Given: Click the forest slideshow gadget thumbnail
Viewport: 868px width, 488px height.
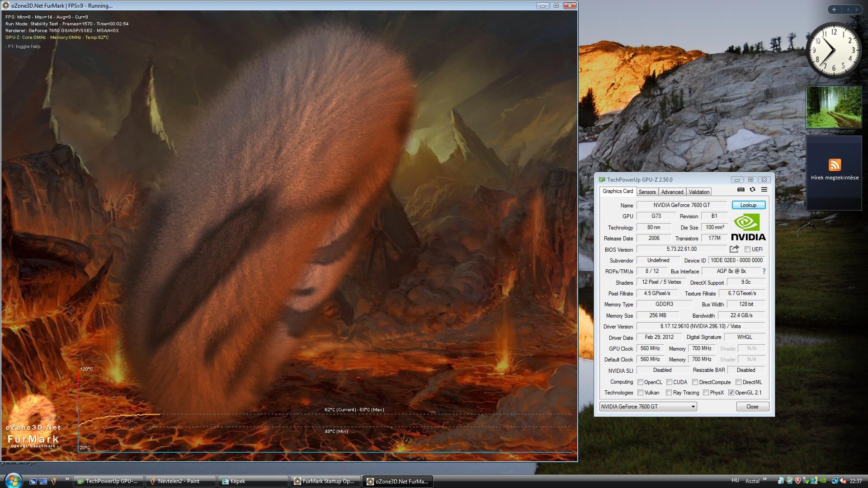Looking at the screenshot, I should pyautogui.click(x=834, y=107).
